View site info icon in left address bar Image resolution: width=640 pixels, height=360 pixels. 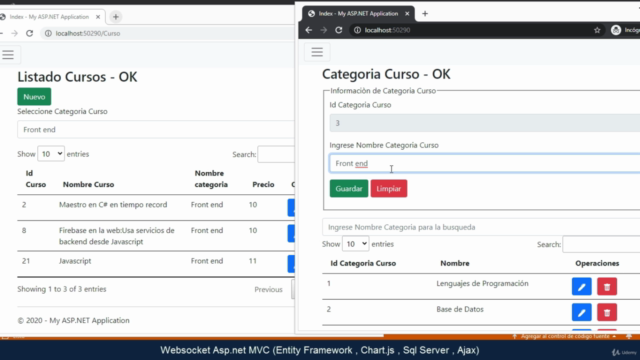click(48, 33)
